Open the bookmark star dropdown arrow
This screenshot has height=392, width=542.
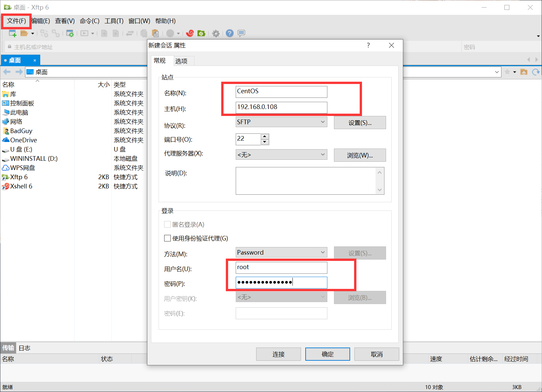click(x=514, y=72)
